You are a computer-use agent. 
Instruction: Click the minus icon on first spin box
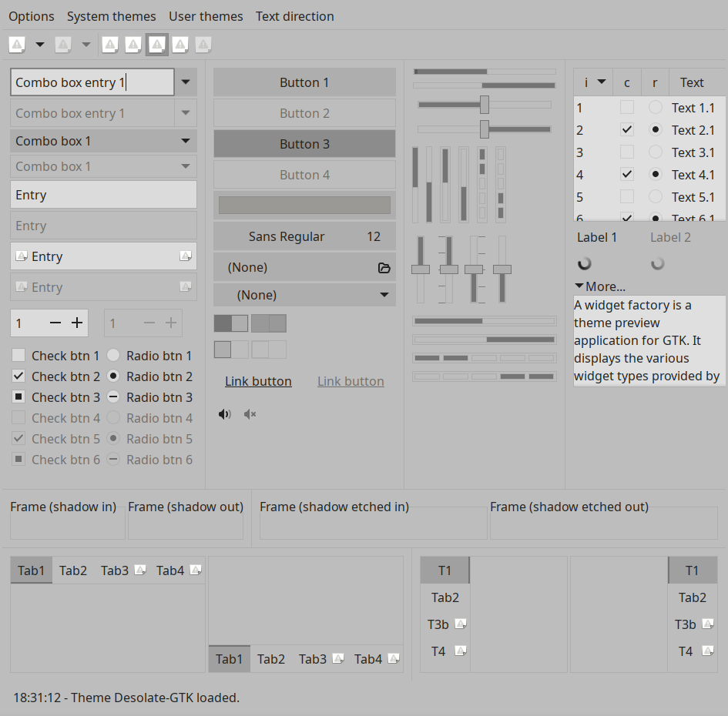(55, 323)
